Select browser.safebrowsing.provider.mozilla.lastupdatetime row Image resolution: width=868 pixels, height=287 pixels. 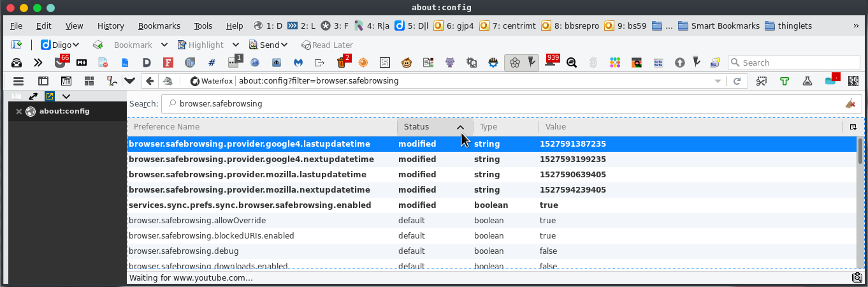pos(492,175)
